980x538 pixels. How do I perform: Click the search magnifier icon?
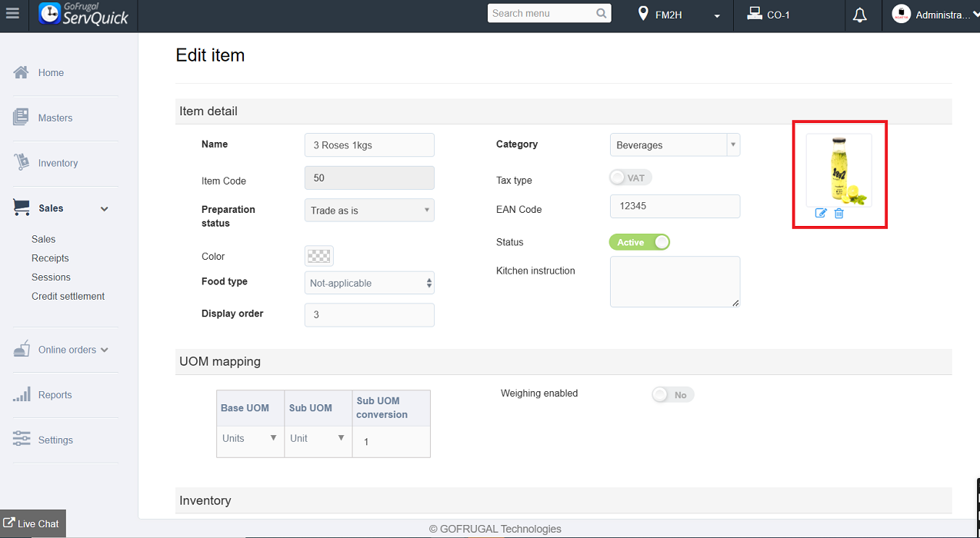pos(602,13)
